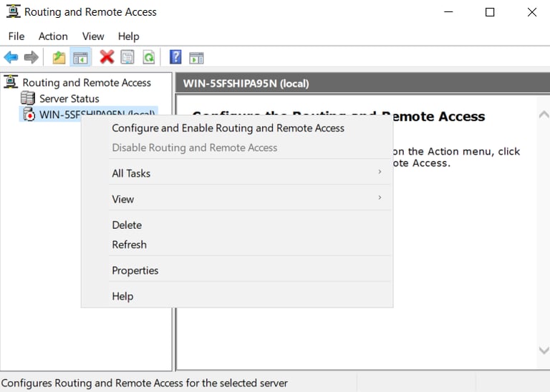Choose Configure and Enable Routing and Remote Access
This screenshot has width=550, height=392.
228,128
